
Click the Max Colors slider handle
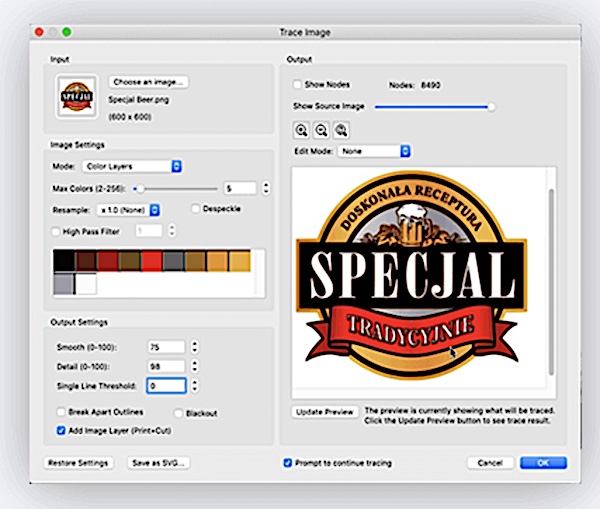click(x=140, y=189)
